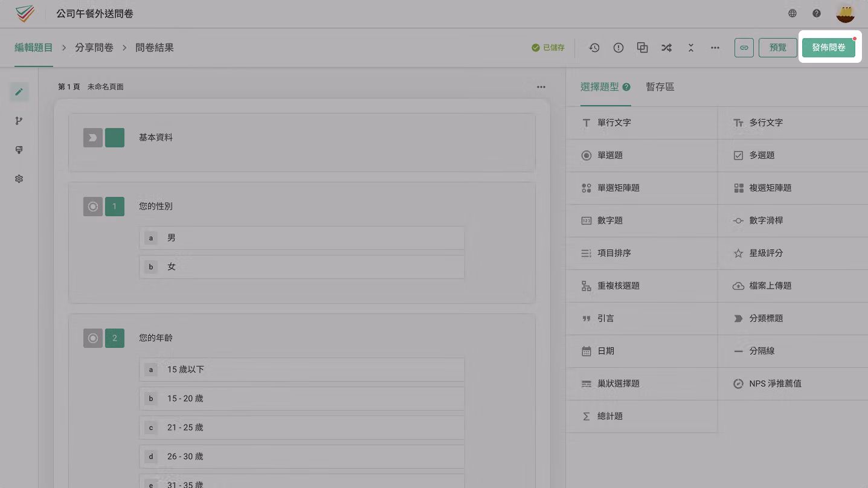
Task: Open the user avatar menu
Action: 845,13
